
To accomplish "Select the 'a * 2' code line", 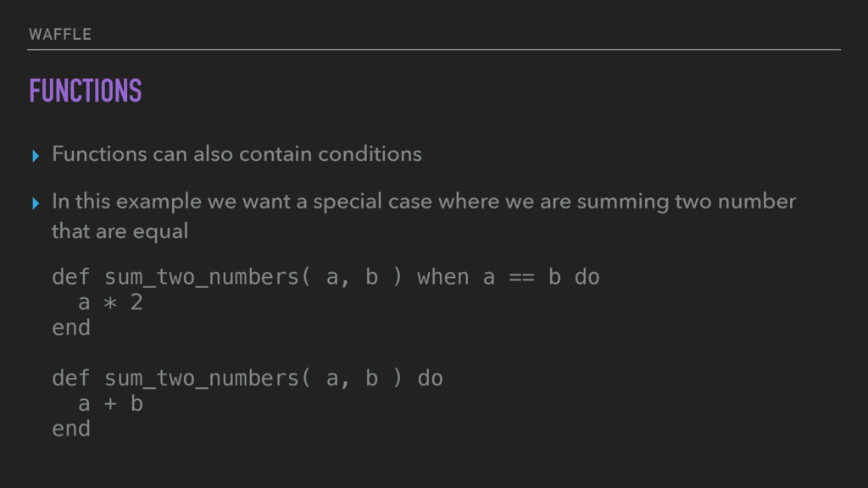I will tap(110, 302).
